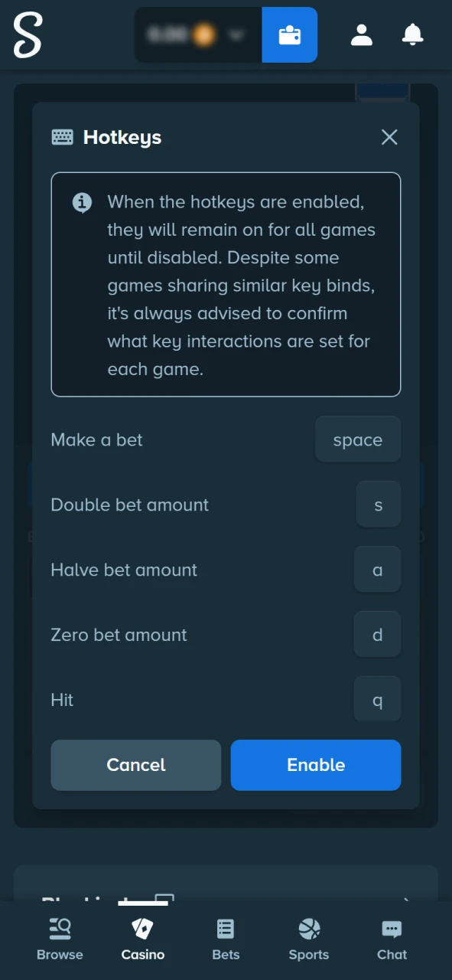Open the notifications bell
452x980 pixels.
pyautogui.click(x=412, y=34)
